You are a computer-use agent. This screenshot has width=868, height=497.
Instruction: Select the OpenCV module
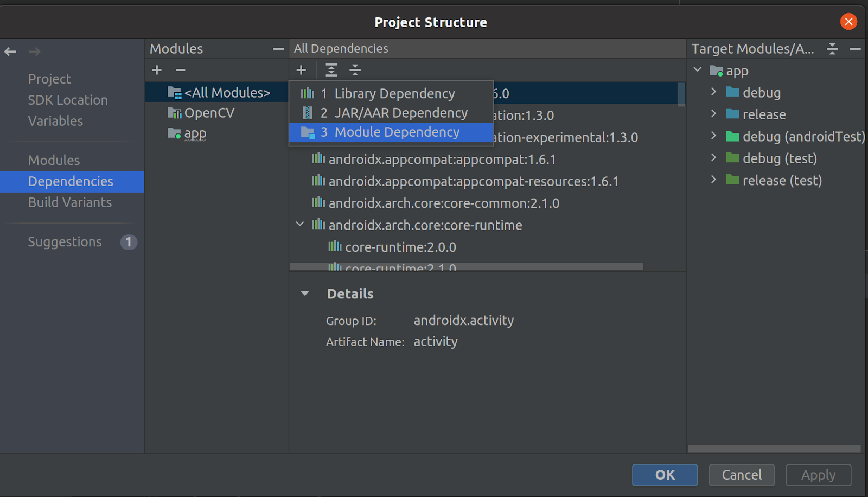pos(209,113)
